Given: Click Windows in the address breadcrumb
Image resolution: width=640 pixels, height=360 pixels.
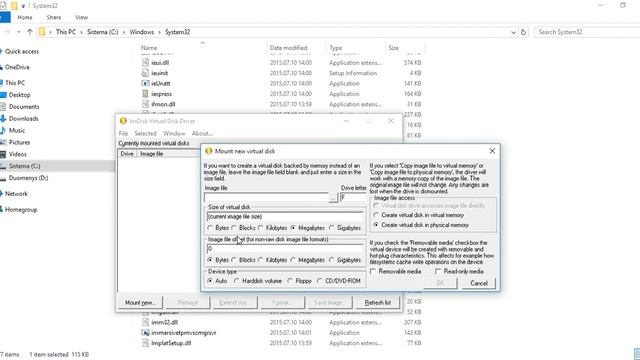Looking at the screenshot, I should pos(142,32).
